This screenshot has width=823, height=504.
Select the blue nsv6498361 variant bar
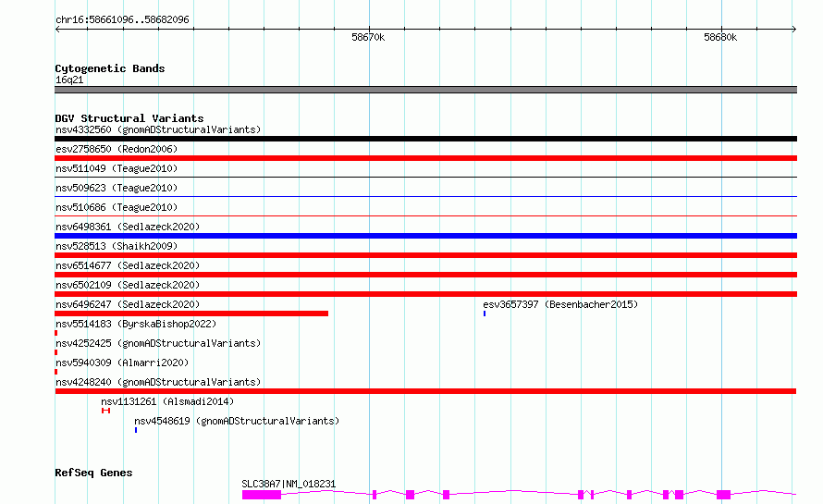(x=425, y=236)
